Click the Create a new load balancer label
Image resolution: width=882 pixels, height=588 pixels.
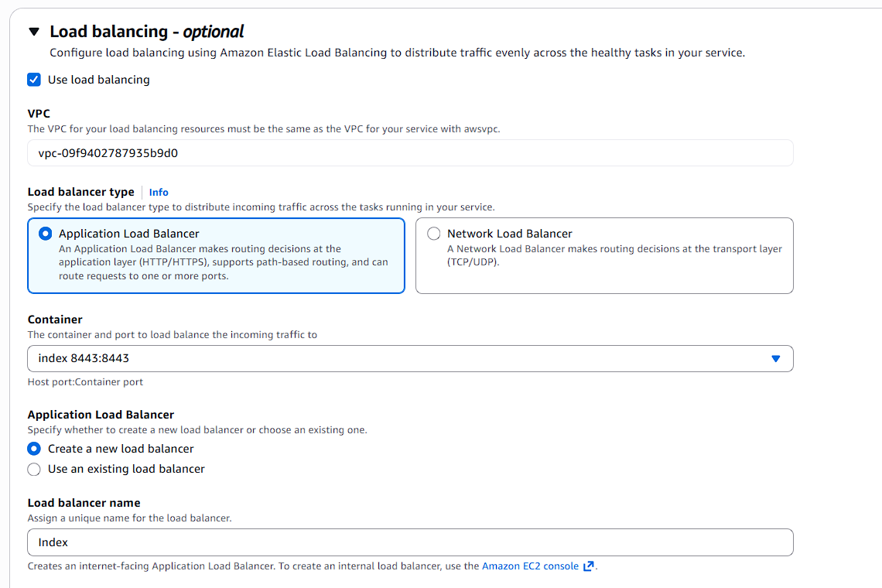121,449
